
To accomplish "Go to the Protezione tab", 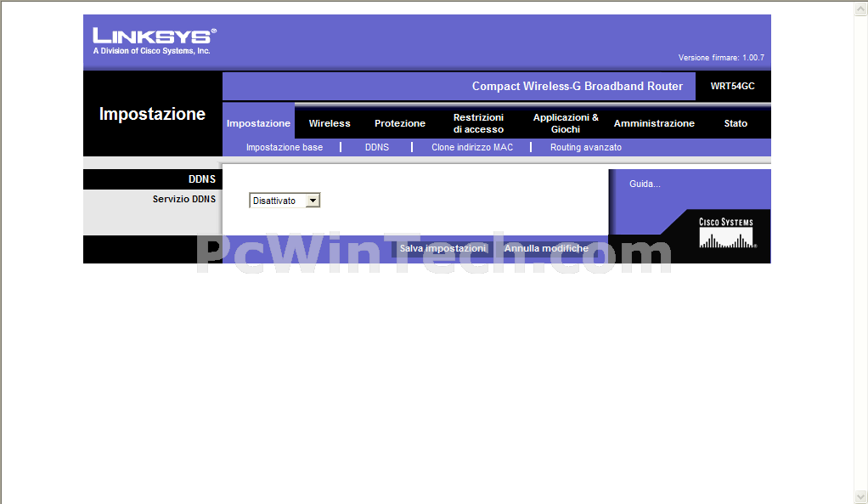I will (x=400, y=123).
